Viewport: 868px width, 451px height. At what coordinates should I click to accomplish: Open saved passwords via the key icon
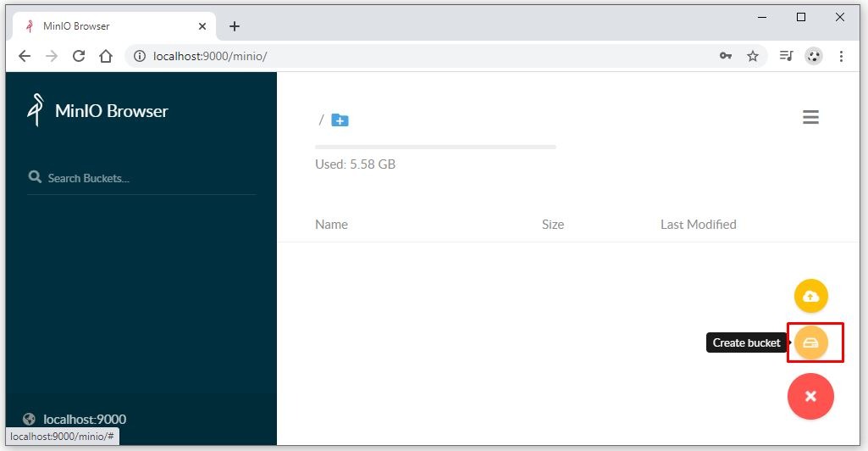click(726, 56)
